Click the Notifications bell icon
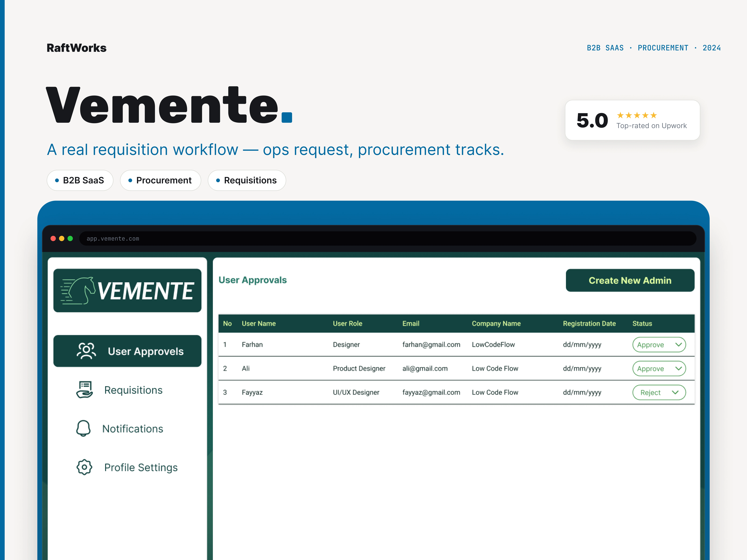Screen dimensions: 747x560 click(x=83, y=428)
